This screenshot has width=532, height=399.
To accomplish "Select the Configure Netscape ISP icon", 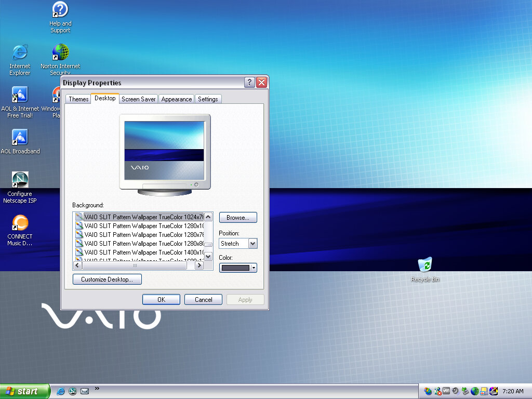I will tap(20, 179).
